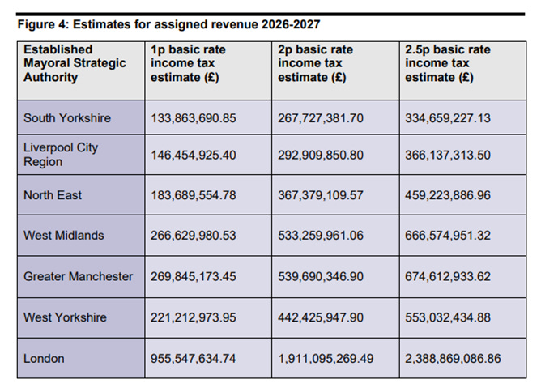Select the 'Greater Manchester' row label
Image resolution: width=541 pixels, height=392 pixels.
click(x=78, y=276)
